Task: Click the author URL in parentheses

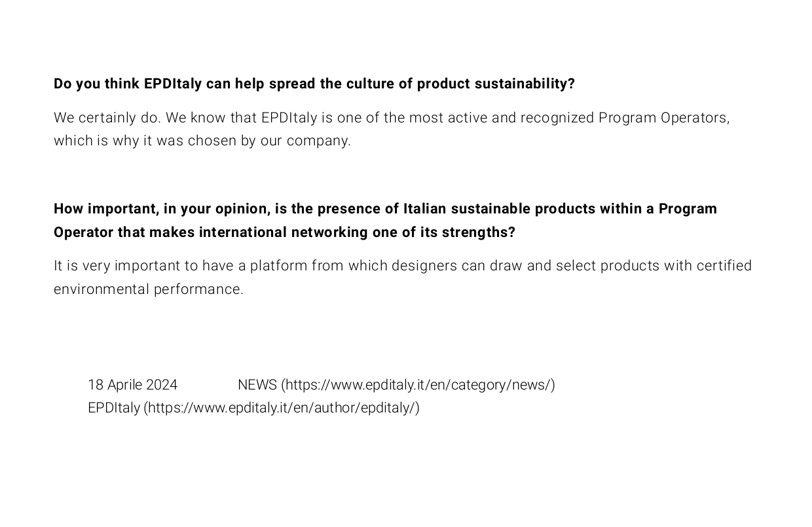Action: [284, 408]
